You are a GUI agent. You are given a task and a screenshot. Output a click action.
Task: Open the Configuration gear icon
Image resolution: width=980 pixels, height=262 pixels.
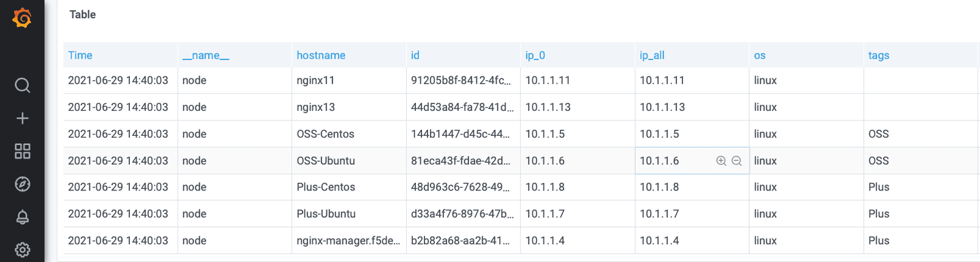click(22, 250)
